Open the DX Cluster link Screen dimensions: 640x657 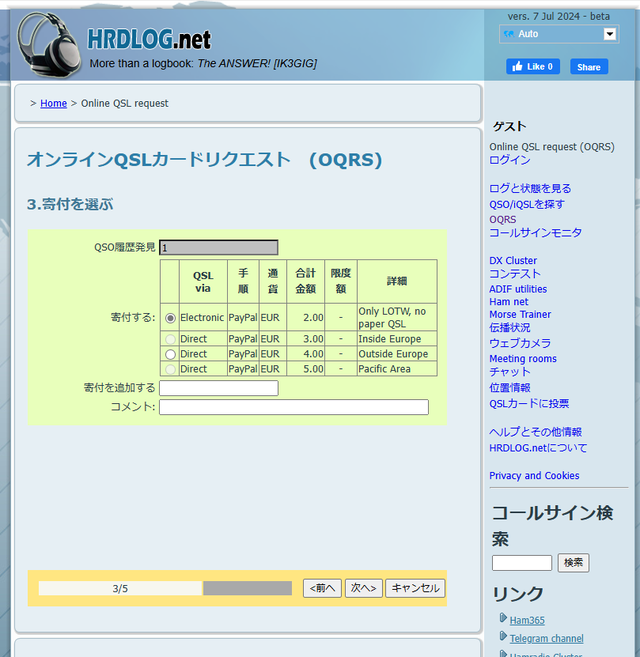click(x=513, y=260)
